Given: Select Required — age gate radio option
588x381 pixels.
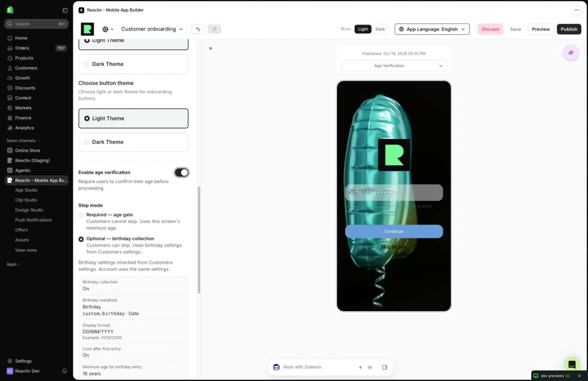Looking at the screenshot, I should [81, 215].
